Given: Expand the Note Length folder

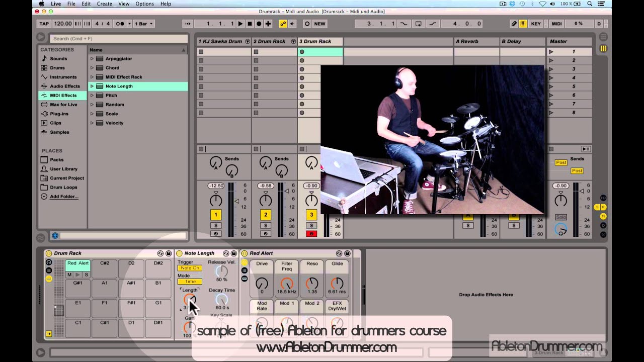Looking at the screenshot, I should coord(92,86).
